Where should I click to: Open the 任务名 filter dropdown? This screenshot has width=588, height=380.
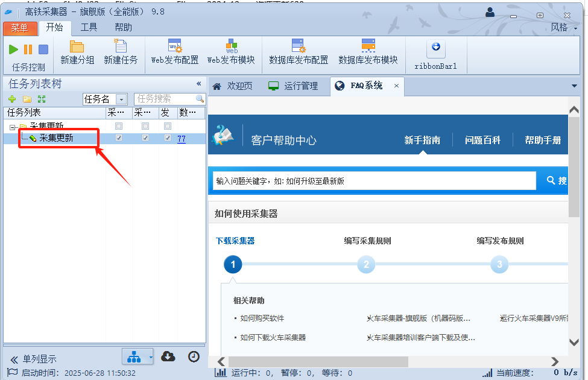tap(121, 100)
